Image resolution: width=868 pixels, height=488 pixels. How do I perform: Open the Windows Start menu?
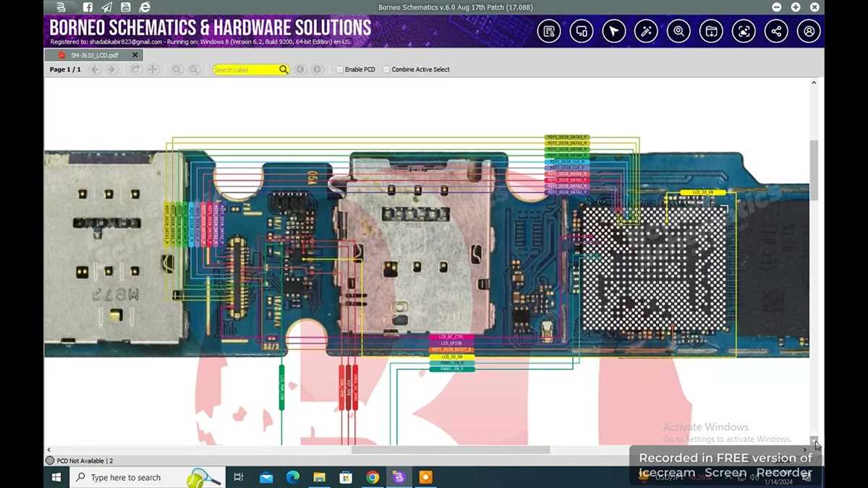56,477
